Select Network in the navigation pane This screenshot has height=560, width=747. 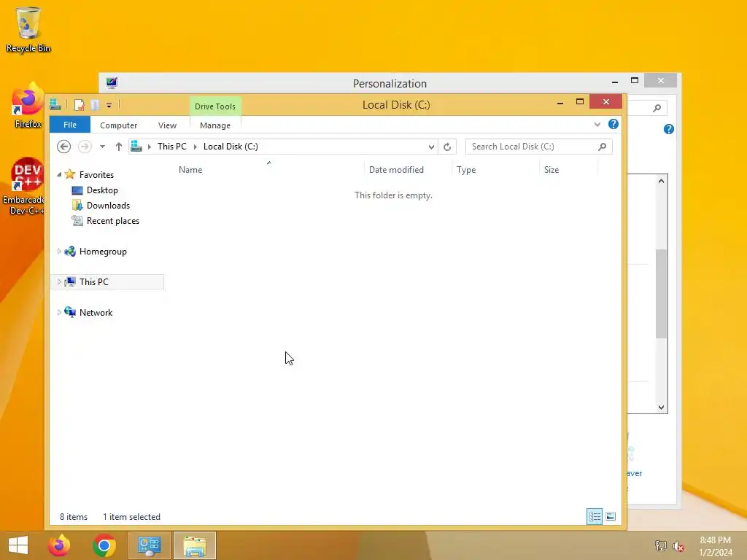(x=96, y=312)
